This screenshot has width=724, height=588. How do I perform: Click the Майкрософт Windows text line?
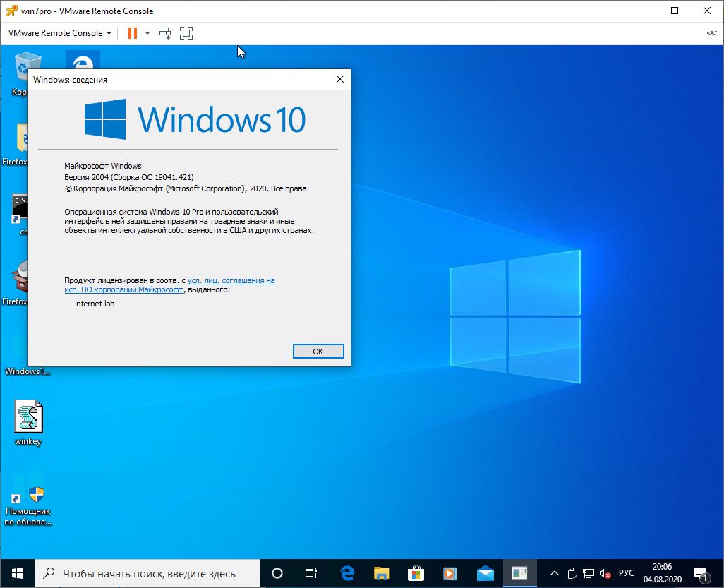[103, 166]
